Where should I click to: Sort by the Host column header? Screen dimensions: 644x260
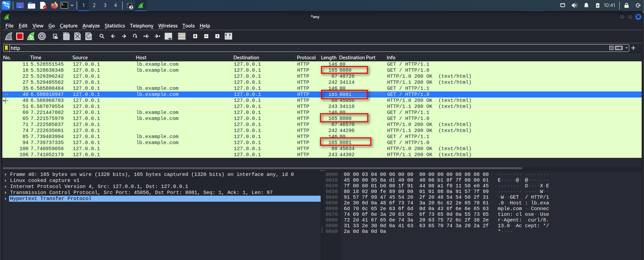pos(183,58)
